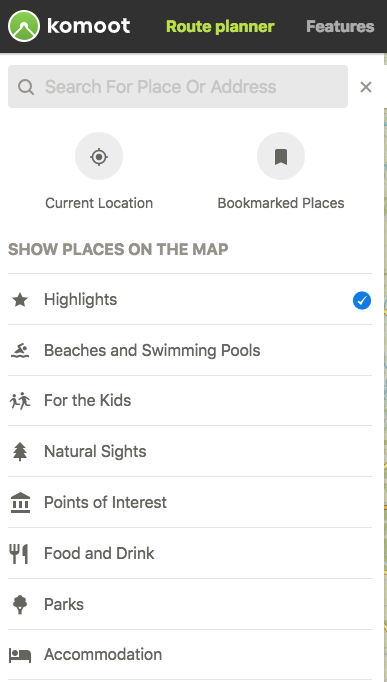
Task: Open the Features menu item
Action: [x=340, y=27]
